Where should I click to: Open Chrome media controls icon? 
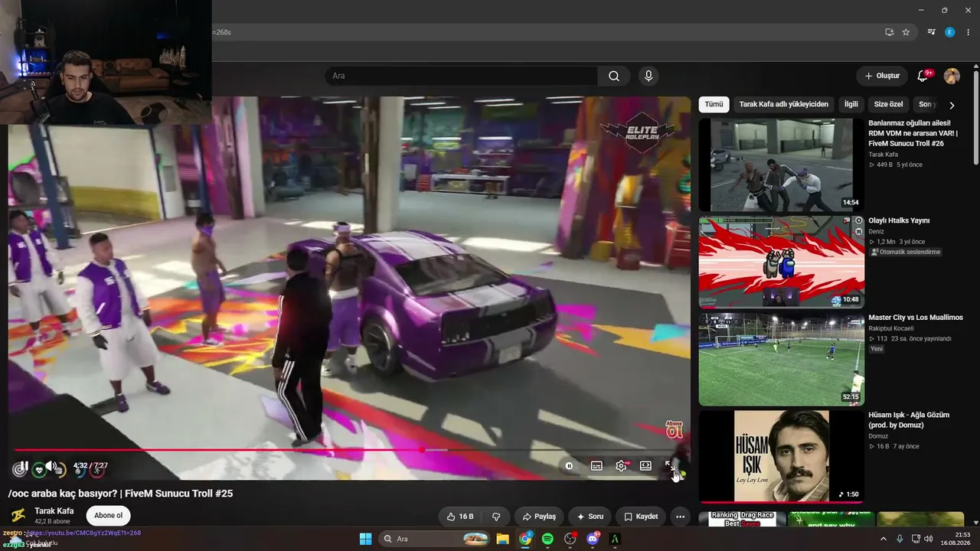932,32
